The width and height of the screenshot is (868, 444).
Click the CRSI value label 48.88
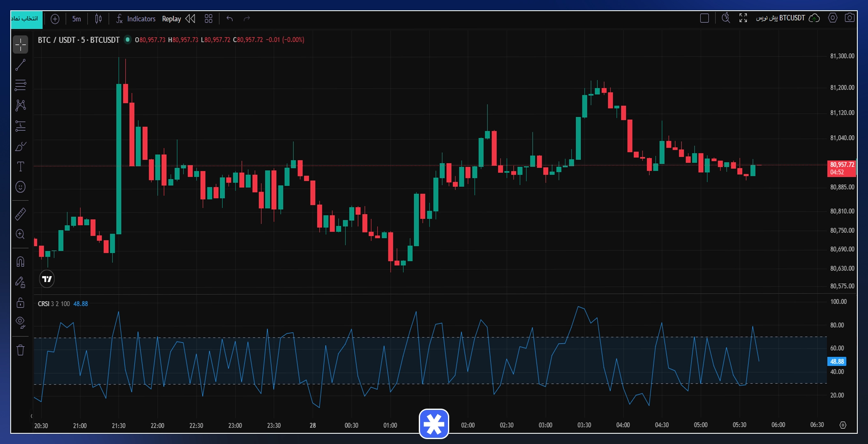[837, 361]
